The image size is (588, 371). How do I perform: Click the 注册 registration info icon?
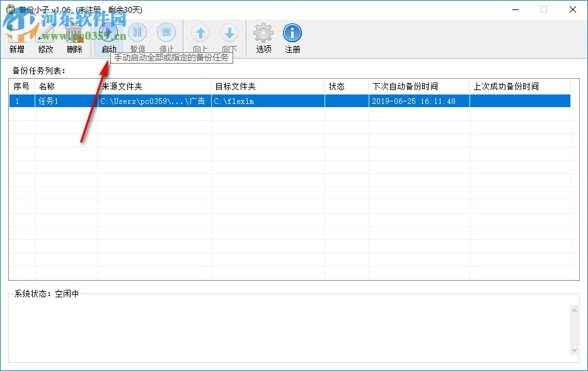[292, 31]
